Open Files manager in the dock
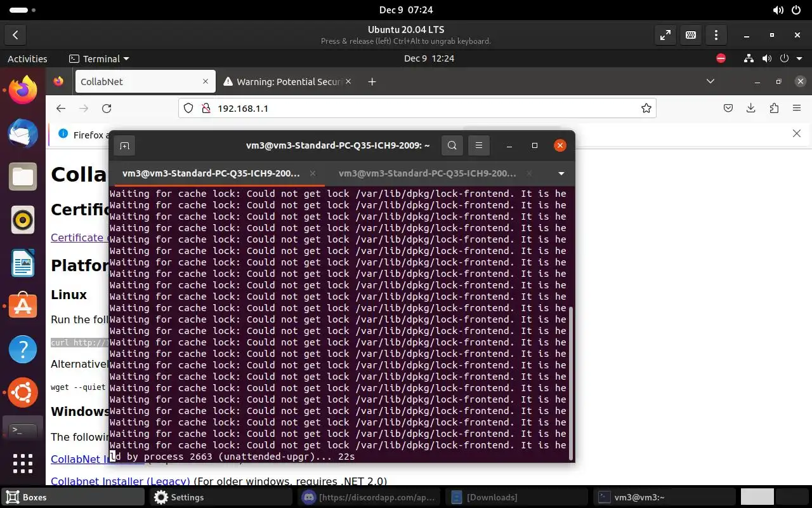The image size is (812, 508). click(x=23, y=177)
